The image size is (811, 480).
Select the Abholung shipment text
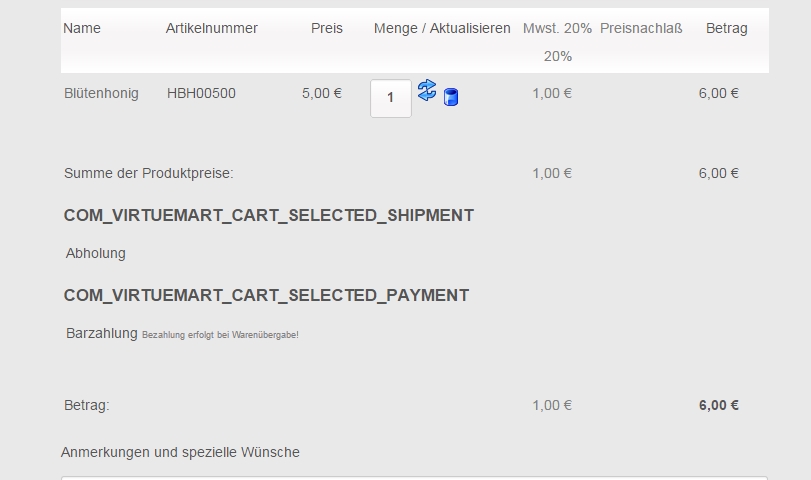coord(96,253)
